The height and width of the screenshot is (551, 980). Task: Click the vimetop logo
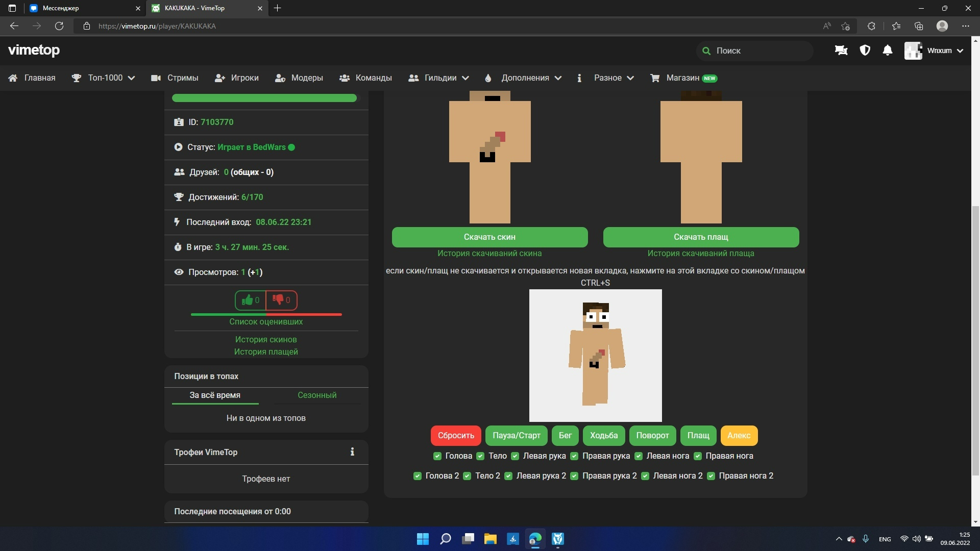34,50
